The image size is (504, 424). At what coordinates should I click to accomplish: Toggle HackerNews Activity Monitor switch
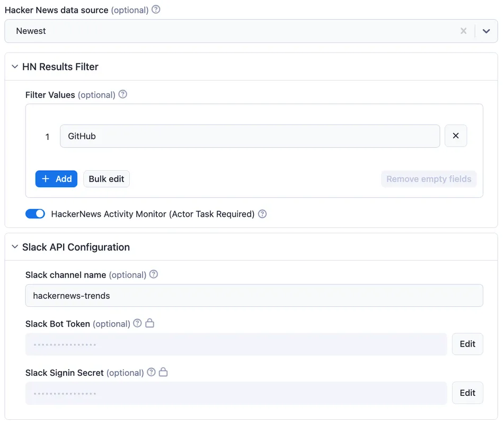pyautogui.click(x=35, y=214)
